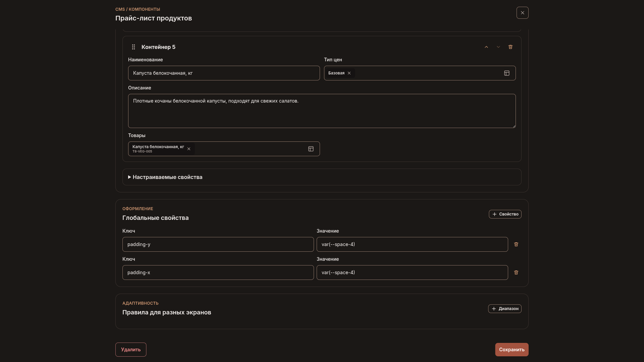Viewport: 644px width, 362px height.
Task: Add a new global Свойство
Action: tap(505, 214)
